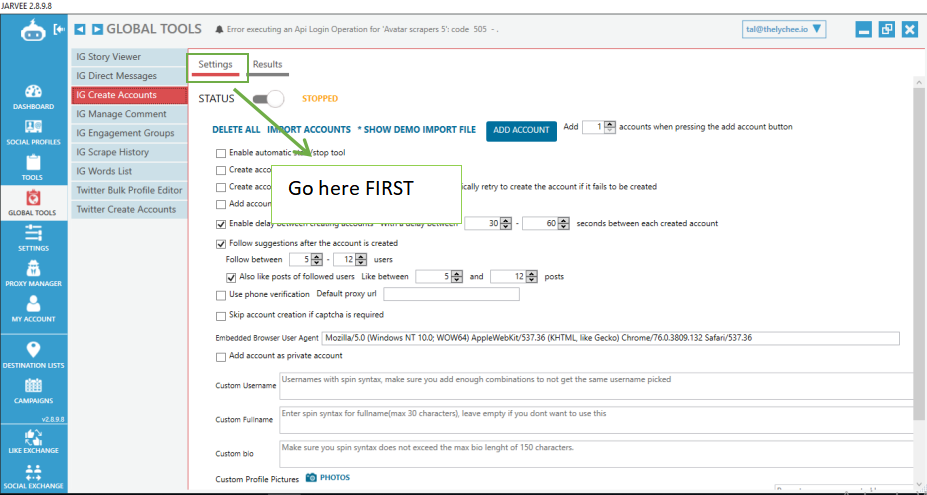Click the PHOTOS camera icon

point(312,478)
